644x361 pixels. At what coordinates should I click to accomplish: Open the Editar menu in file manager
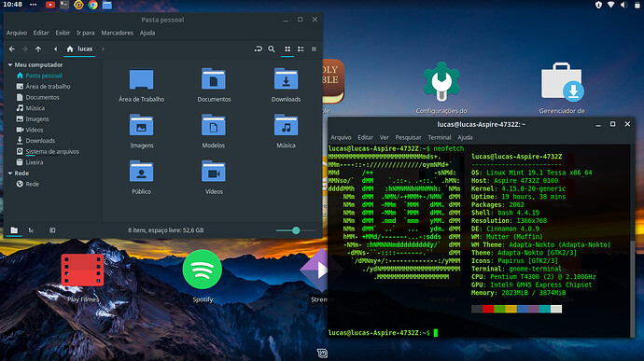point(41,33)
